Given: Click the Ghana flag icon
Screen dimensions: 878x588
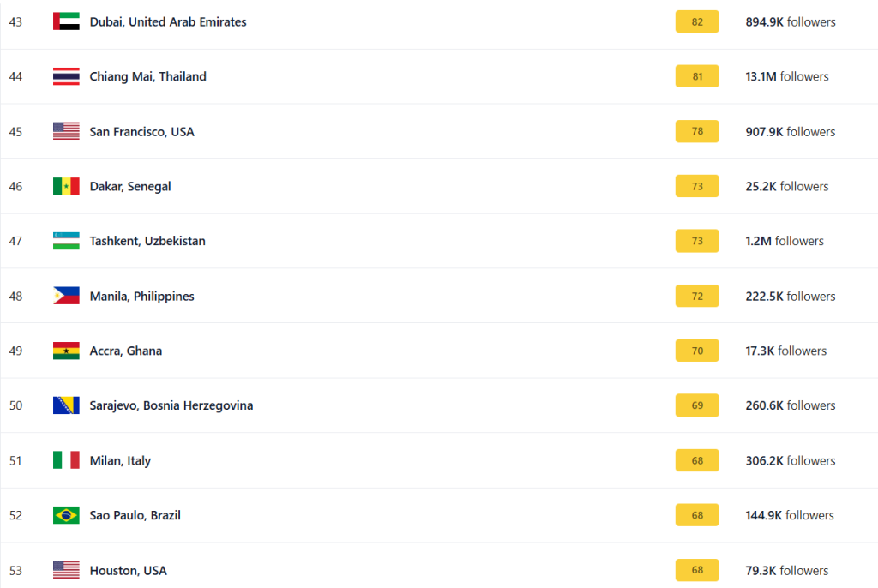Looking at the screenshot, I should 66,351.
